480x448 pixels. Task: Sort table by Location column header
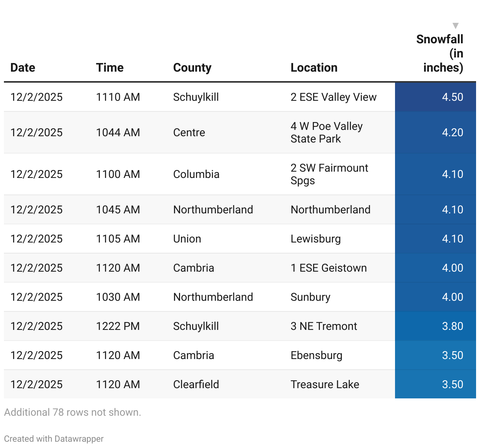(314, 68)
